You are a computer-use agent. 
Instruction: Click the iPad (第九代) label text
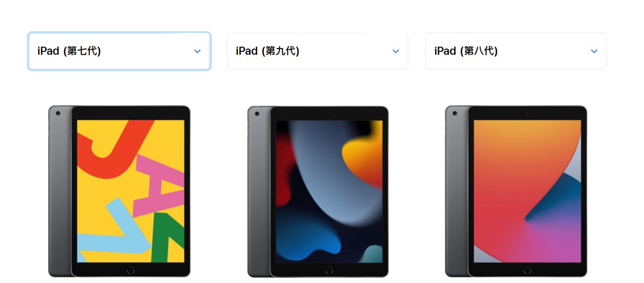(268, 51)
